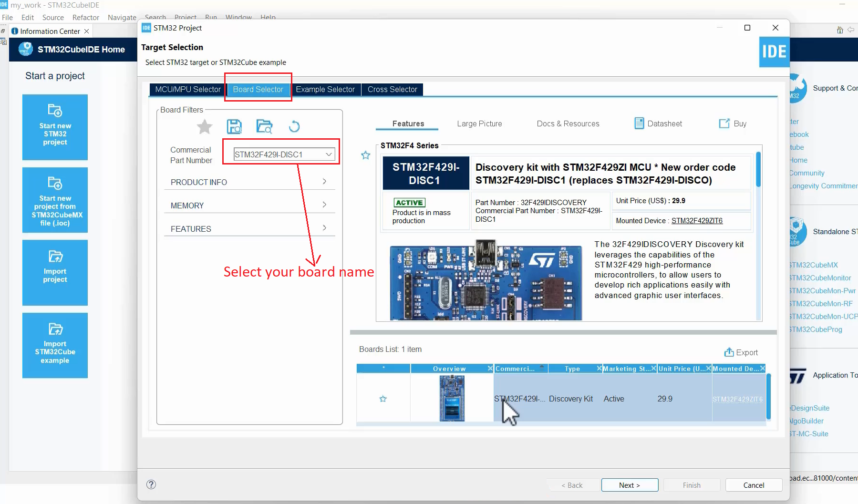Maximize the STM32 Project dialog
The width and height of the screenshot is (858, 504).
coord(747,28)
